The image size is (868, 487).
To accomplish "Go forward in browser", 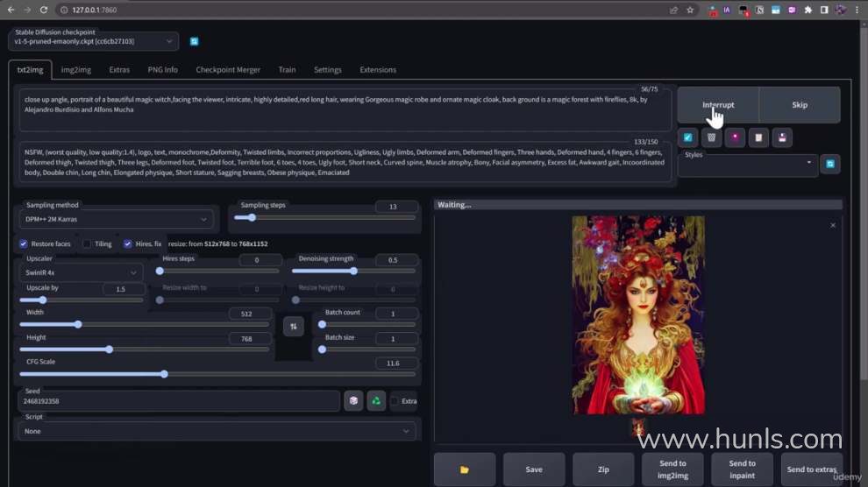I will click(27, 10).
